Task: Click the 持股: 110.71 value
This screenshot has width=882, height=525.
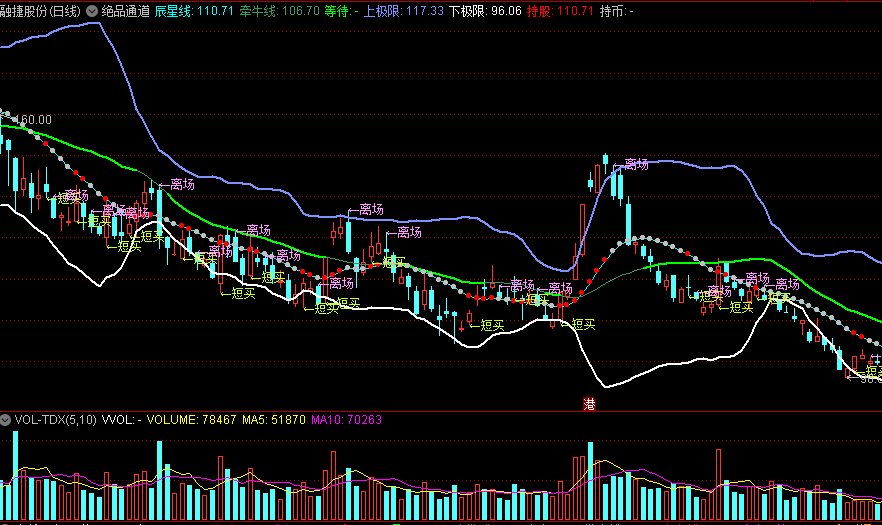Action: (560, 11)
